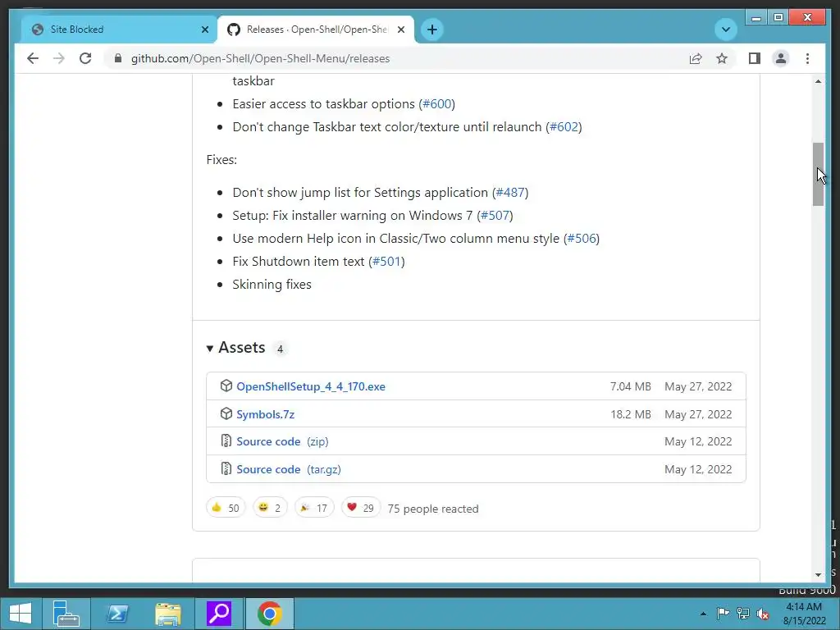Click the browser forward arrow

[59, 58]
